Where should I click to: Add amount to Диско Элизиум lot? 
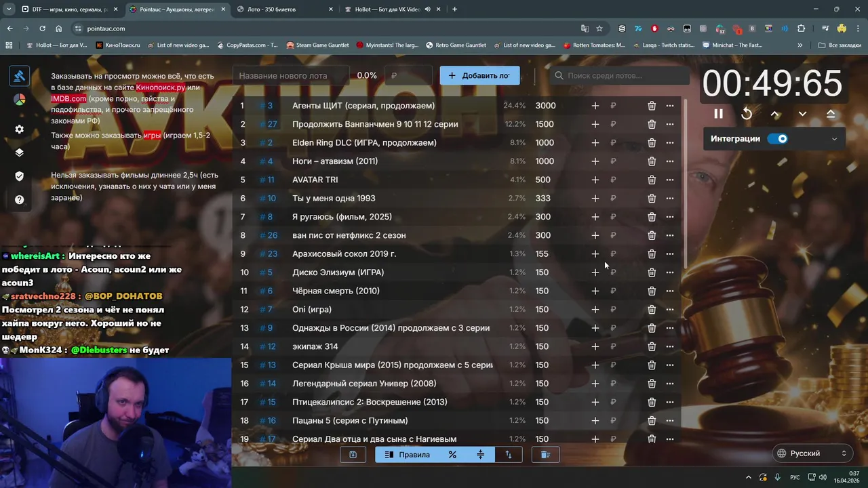pyautogui.click(x=595, y=272)
